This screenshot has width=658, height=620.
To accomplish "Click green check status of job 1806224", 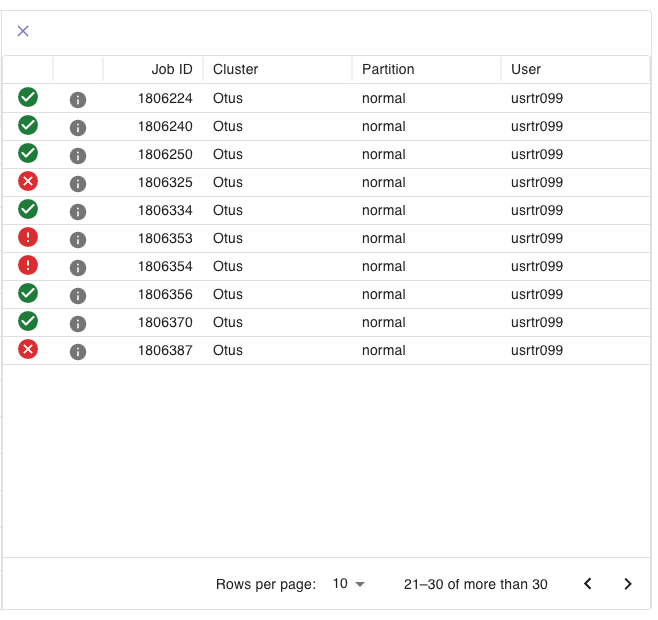I will coord(28,97).
